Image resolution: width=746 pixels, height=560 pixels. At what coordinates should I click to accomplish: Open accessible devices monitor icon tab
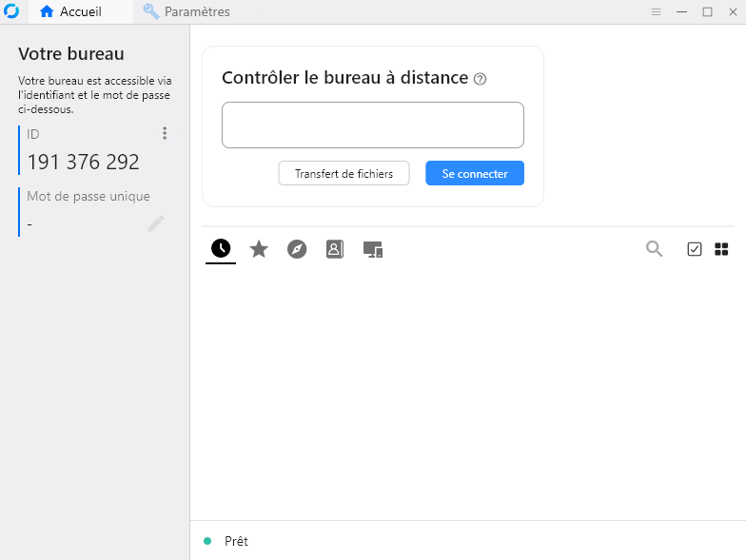tap(373, 249)
